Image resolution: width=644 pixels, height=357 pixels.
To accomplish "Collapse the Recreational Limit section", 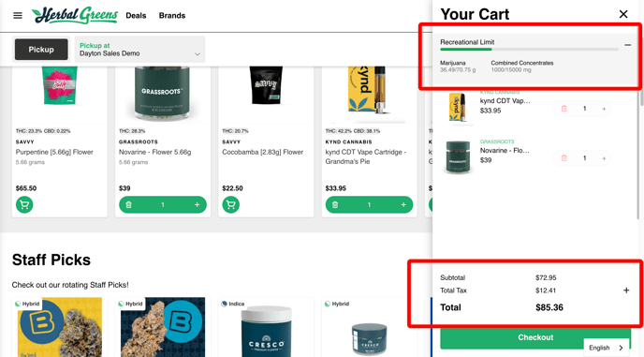I will tap(627, 45).
